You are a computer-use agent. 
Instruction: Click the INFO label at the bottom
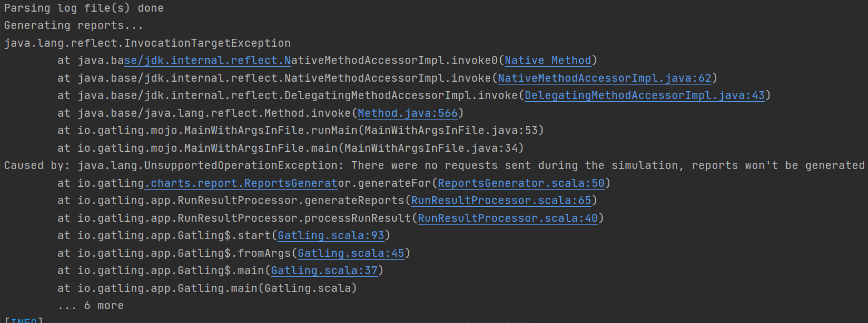[x=23, y=320]
